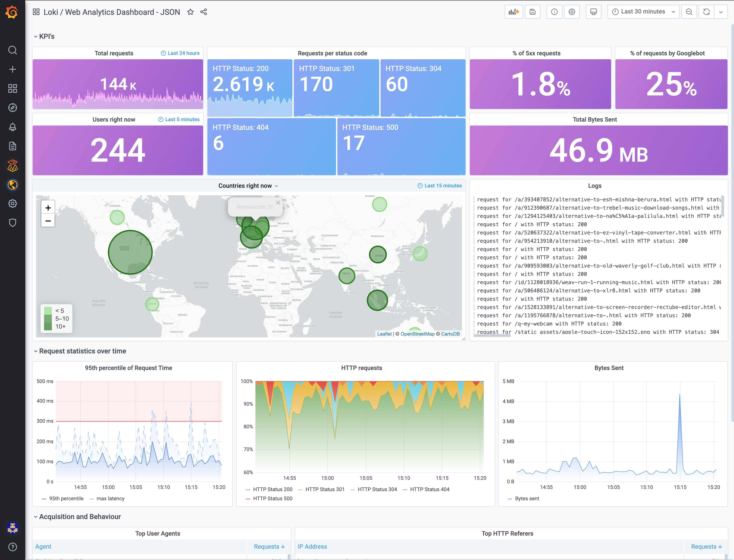Viewport: 734px width, 560px height.
Task: Toggle HTTP Status 200 series in legend
Action: click(x=272, y=489)
